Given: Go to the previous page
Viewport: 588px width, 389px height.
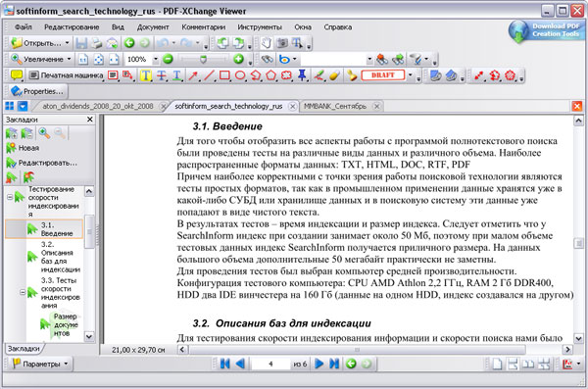Looking at the screenshot, I should (x=240, y=364).
